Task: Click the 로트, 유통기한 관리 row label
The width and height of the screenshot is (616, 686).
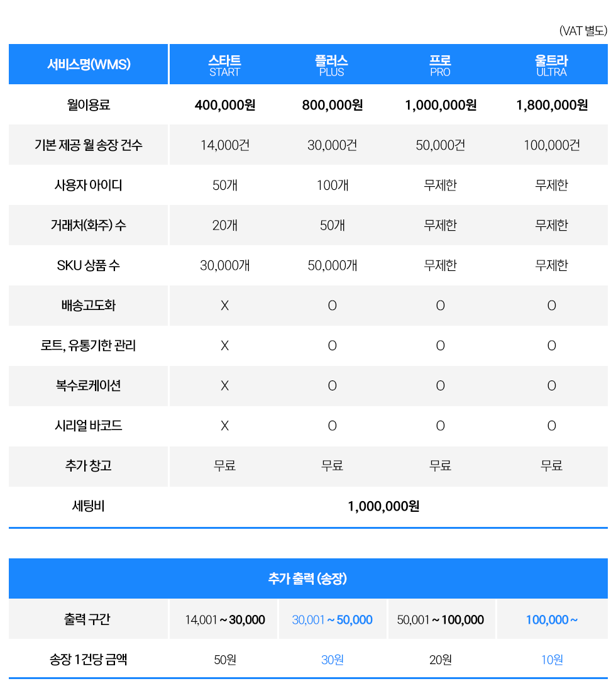Action: pyautogui.click(x=89, y=346)
